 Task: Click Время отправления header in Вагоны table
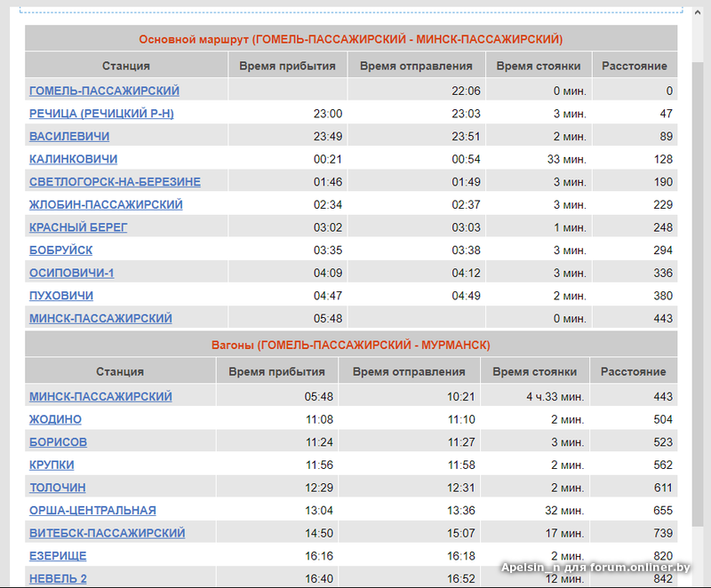coord(409,371)
